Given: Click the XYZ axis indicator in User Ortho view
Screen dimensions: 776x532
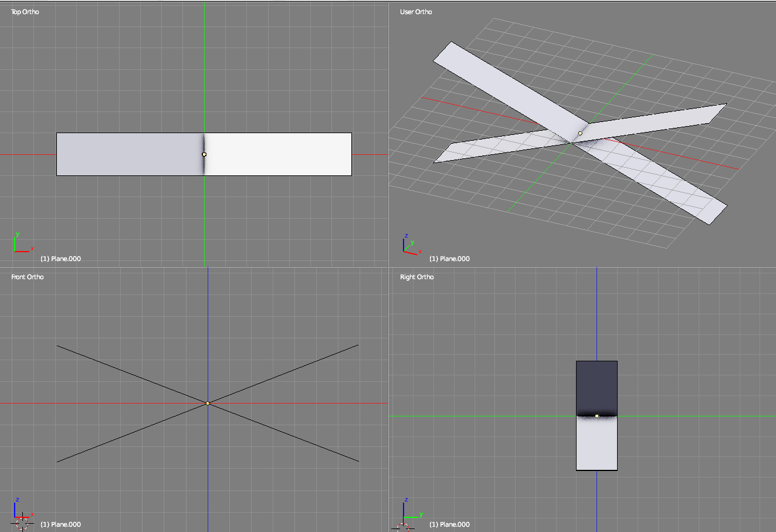Looking at the screenshot, I should pyautogui.click(x=412, y=244).
